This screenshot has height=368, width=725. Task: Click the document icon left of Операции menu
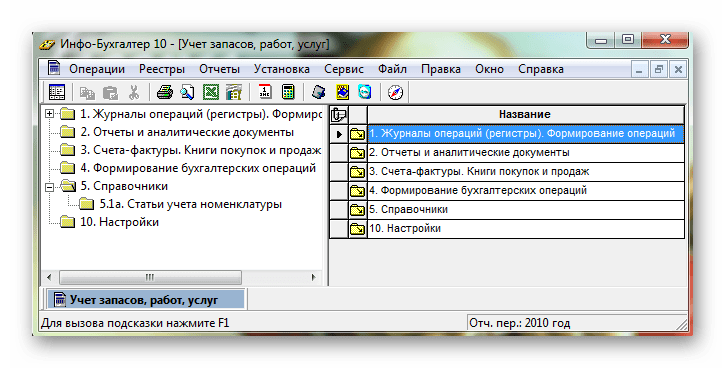coord(54,68)
